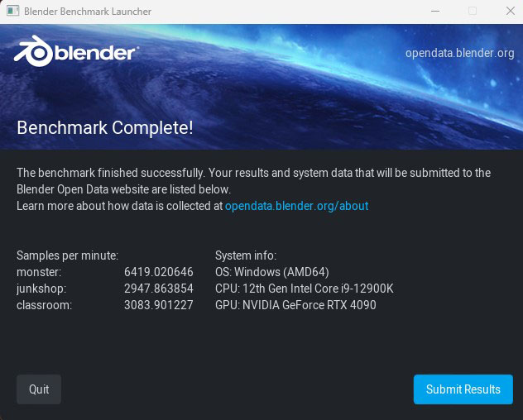Viewport: 523px width, 420px height.
Task: Submit Results to Blender Open Data
Action: (x=463, y=389)
